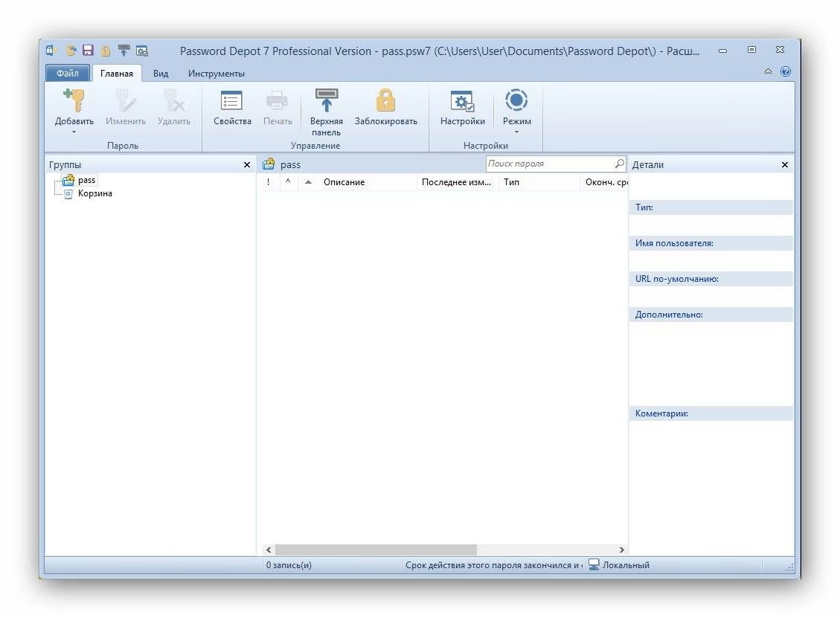Close the Группы panel
Screen dimensions: 840x618
point(247,165)
